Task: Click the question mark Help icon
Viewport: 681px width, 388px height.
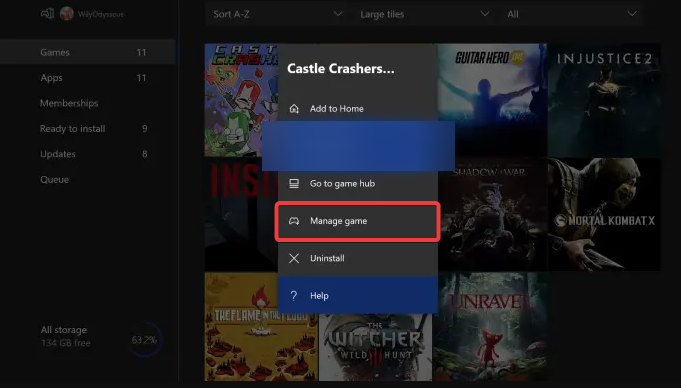Action: (x=294, y=296)
